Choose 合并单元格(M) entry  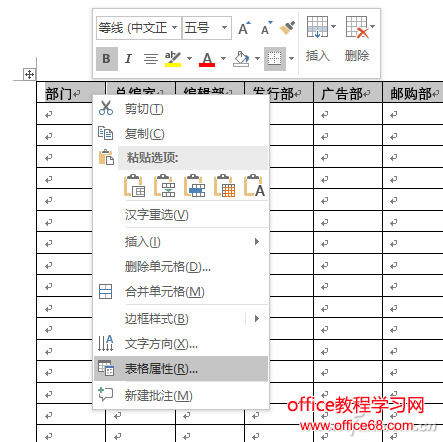pos(181,292)
